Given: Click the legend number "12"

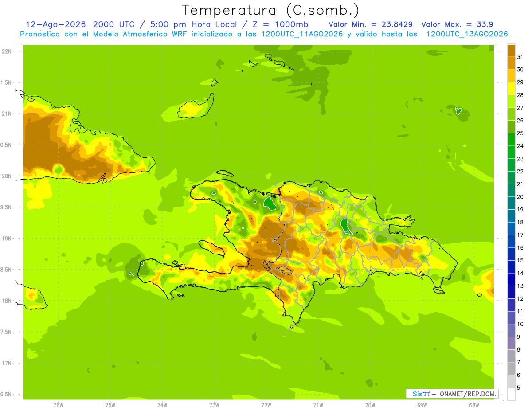Looking at the screenshot, I should point(520,299).
